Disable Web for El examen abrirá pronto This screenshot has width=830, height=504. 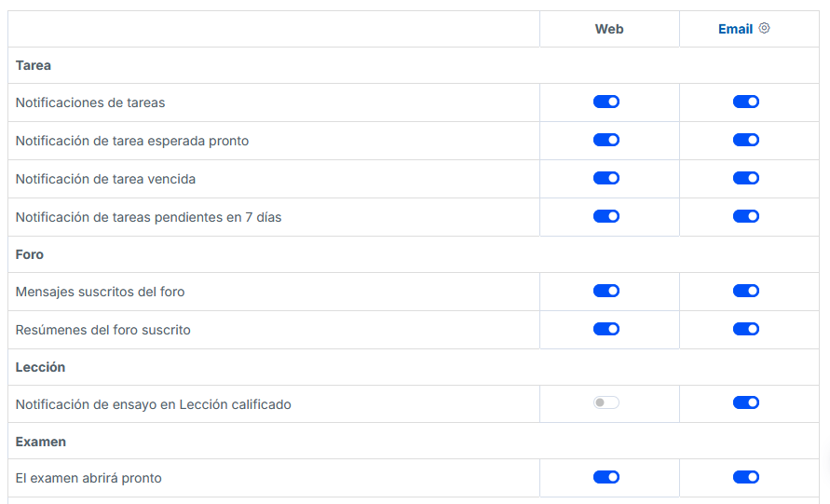point(606,477)
